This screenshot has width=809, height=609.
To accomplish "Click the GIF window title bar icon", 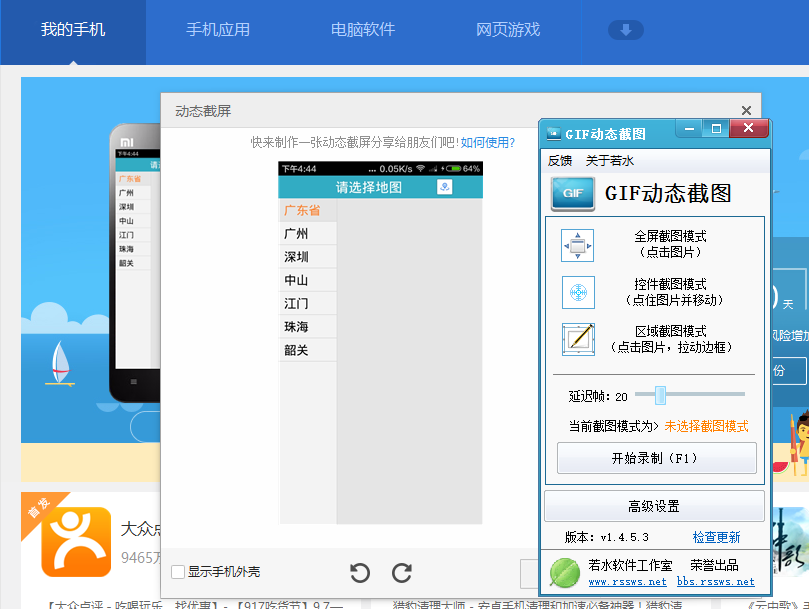I will pos(553,134).
